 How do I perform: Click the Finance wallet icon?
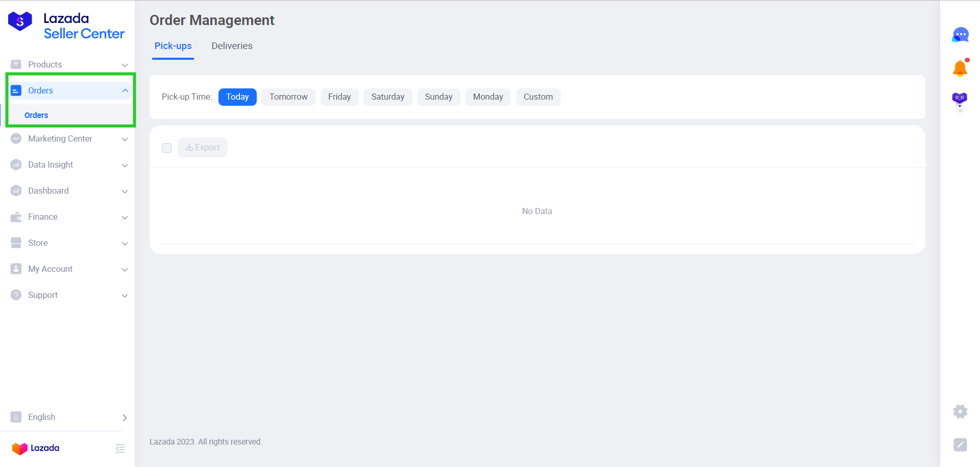tap(16, 217)
